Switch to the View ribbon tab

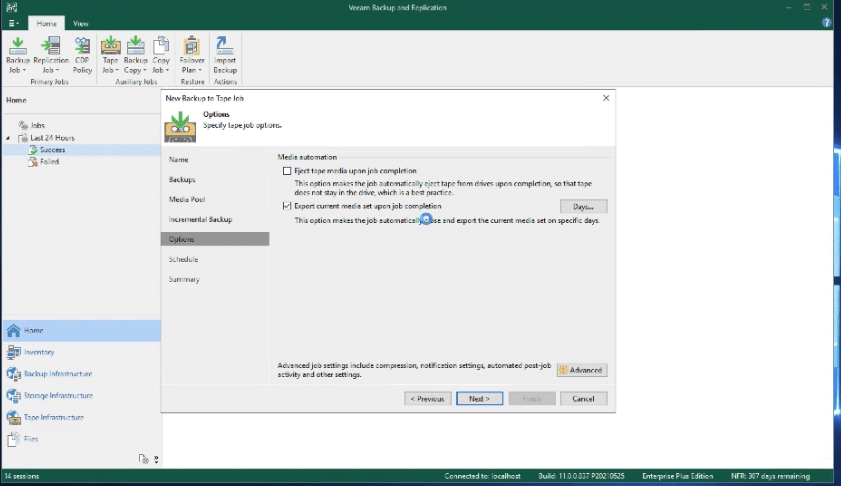tap(80, 24)
